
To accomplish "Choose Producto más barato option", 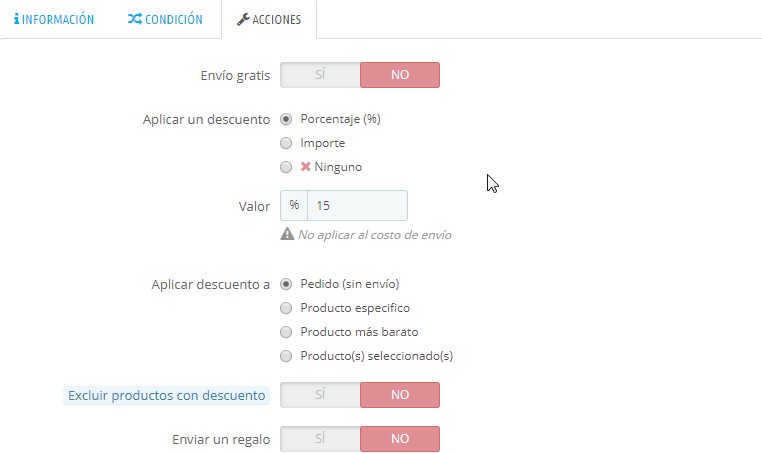I will point(286,332).
